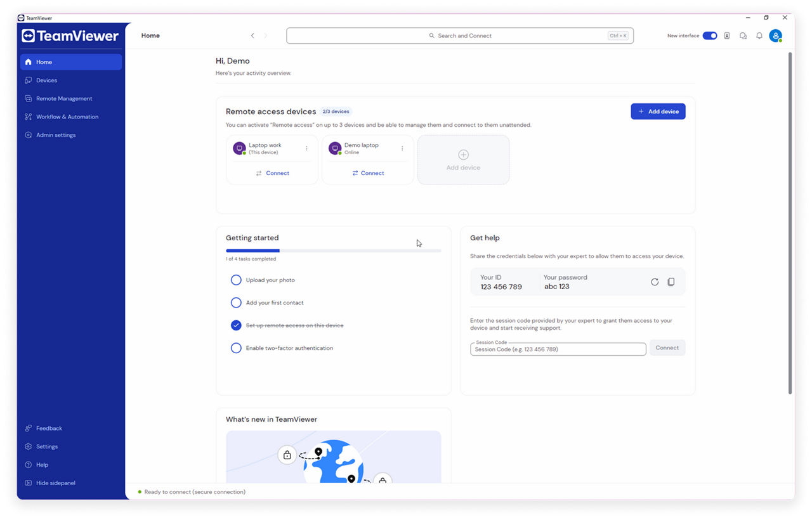The image size is (812, 520).
Task: Click the Settings gear icon in sidebar
Action: [x=28, y=446]
